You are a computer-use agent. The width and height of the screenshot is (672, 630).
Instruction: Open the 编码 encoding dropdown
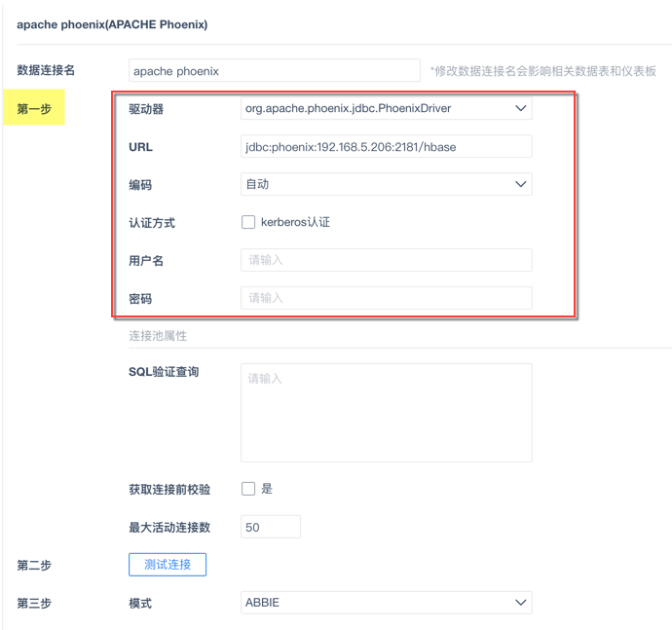coord(386,184)
